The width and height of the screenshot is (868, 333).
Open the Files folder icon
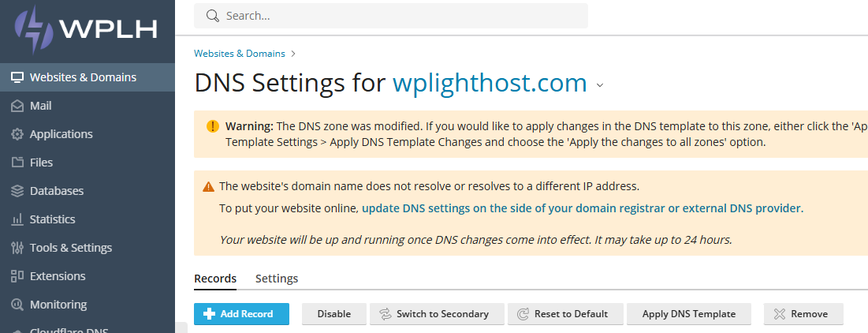click(x=17, y=163)
